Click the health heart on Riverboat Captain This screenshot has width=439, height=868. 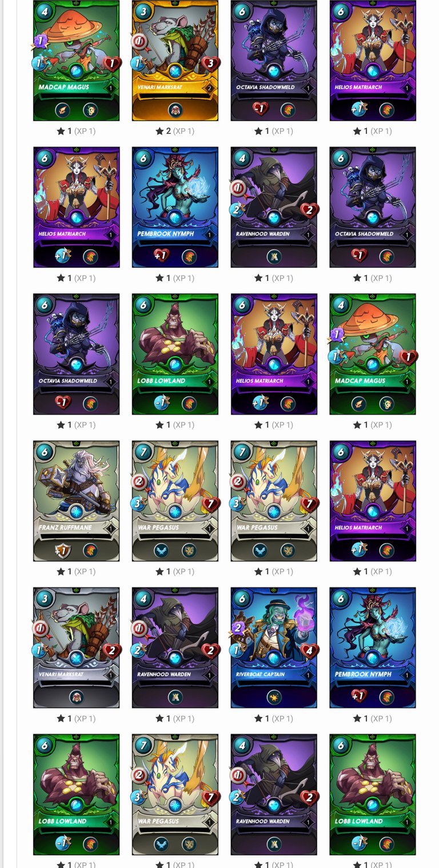(x=309, y=651)
